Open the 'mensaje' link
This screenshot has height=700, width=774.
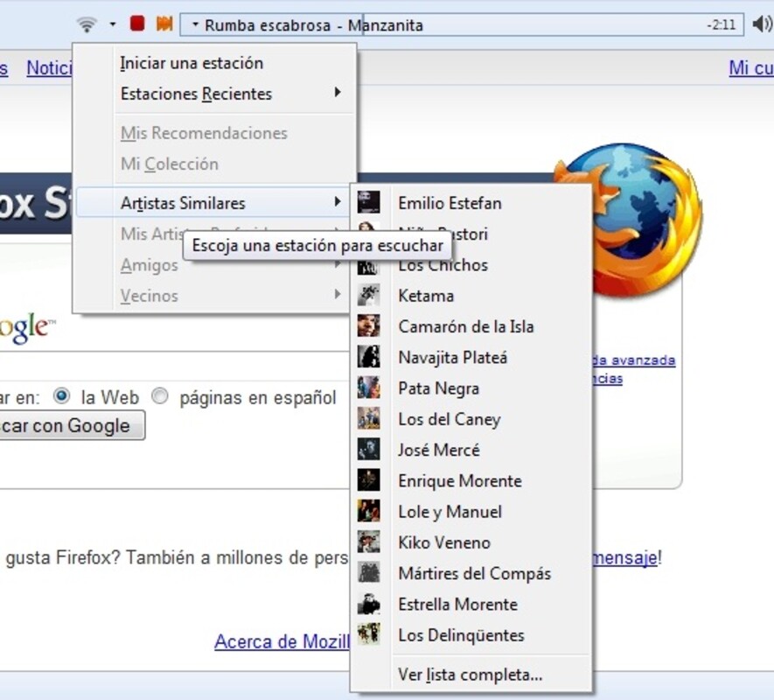[x=625, y=557]
